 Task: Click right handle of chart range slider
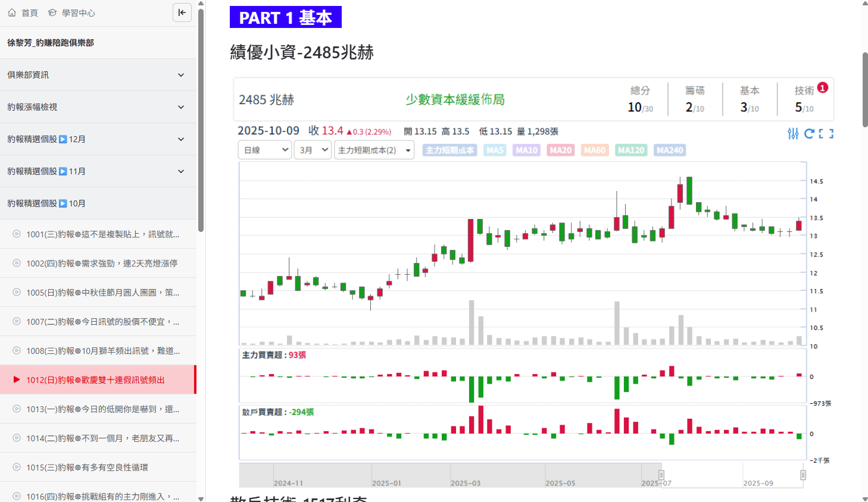click(x=803, y=475)
